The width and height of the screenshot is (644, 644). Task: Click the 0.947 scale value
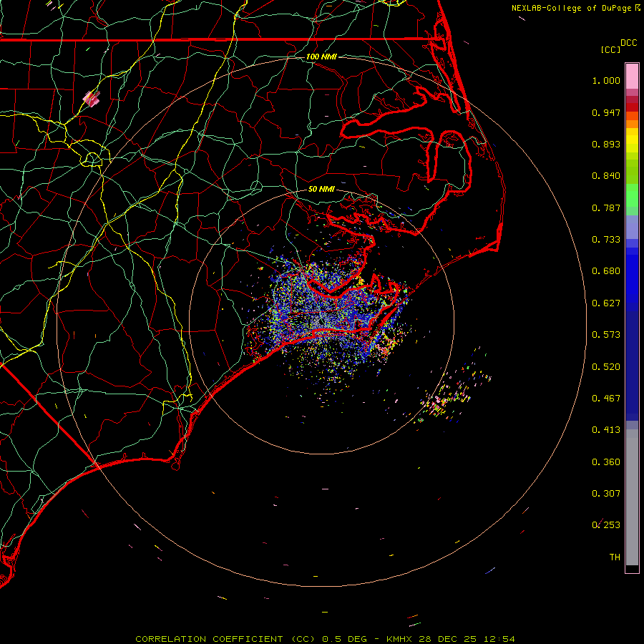point(606,112)
